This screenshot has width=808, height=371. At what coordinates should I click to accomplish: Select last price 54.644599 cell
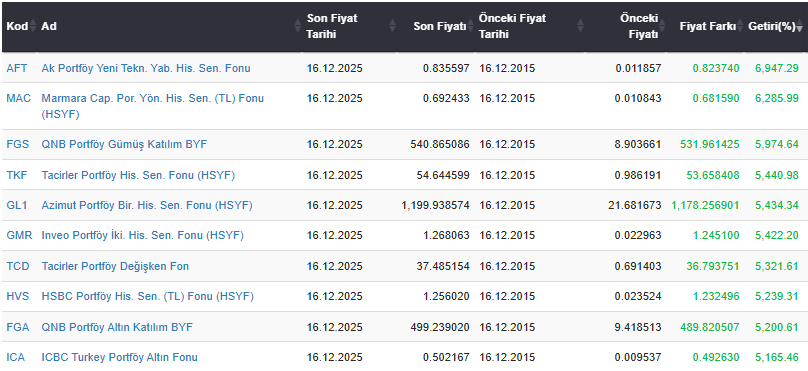pyautogui.click(x=443, y=175)
